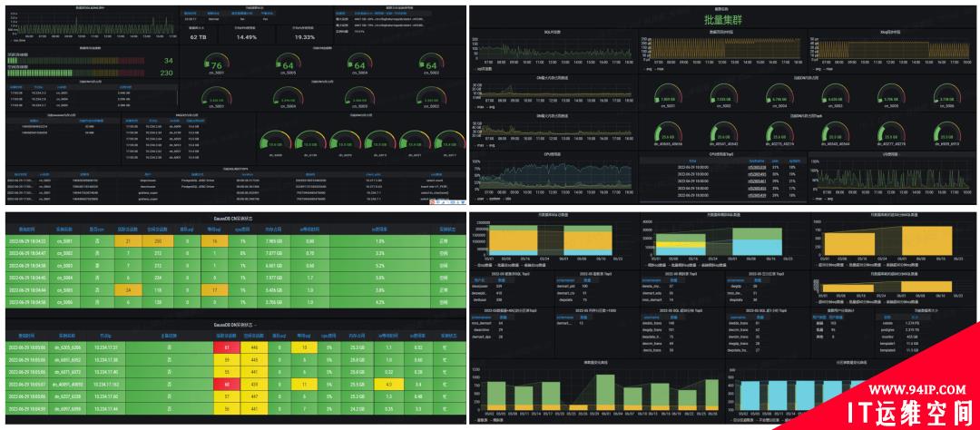The height and width of the screenshot is (430, 980).
Task: Select the gauge showing 64 for cn_5002
Action: pos(431,64)
